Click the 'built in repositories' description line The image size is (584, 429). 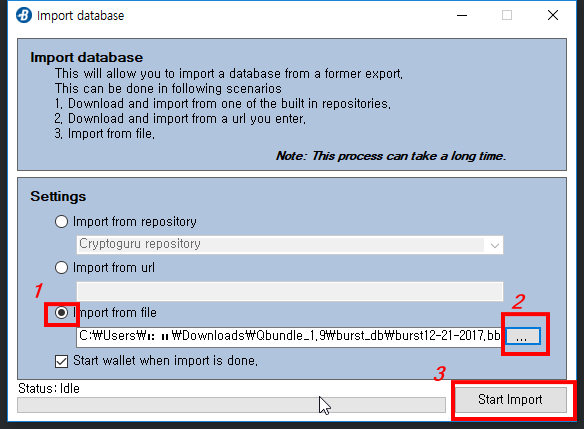tap(222, 104)
